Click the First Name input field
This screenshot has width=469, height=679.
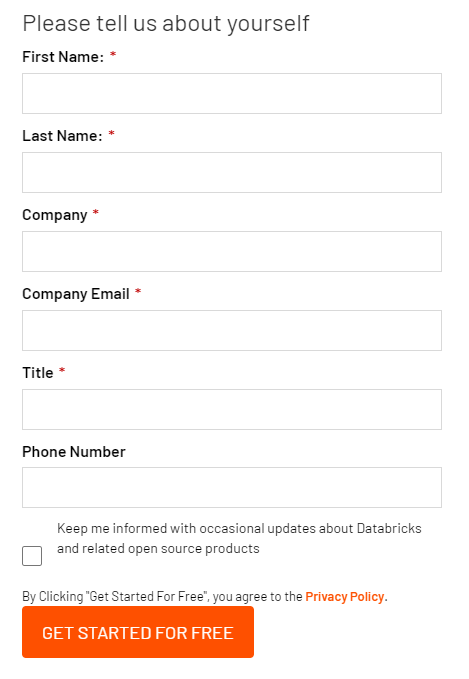pyautogui.click(x=232, y=94)
